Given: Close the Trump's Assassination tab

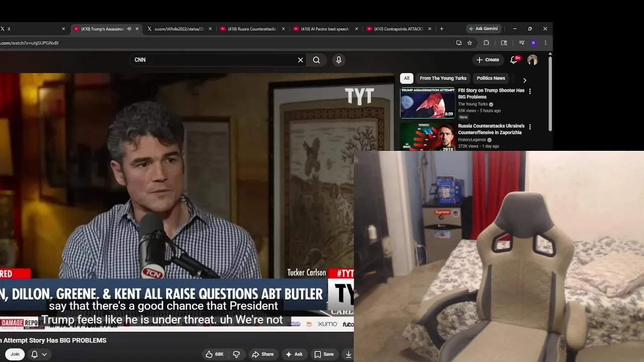Looking at the screenshot, I should tap(137, 29).
